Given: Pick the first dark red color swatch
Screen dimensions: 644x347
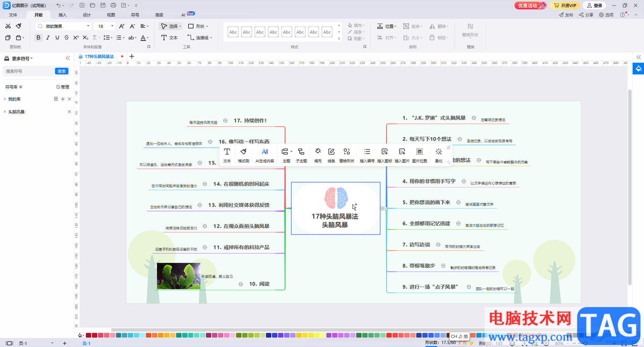Looking at the screenshot, I should click(89, 335).
